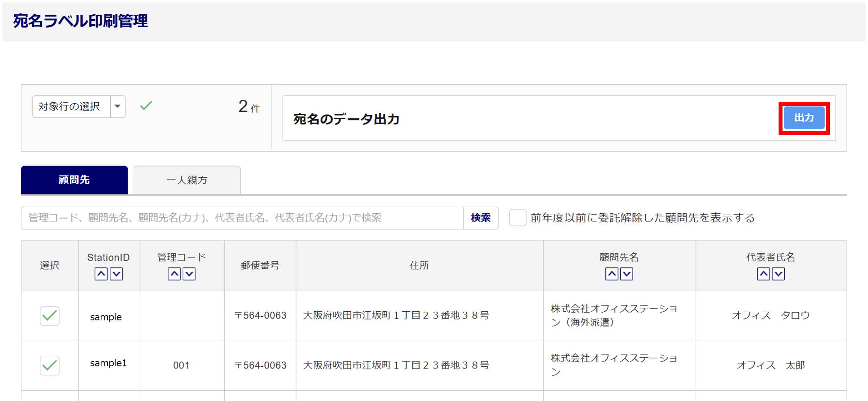The height and width of the screenshot is (401, 868).
Task: Sort 代表者氏名 column descending
Action: pyautogui.click(x=779, y=274)
